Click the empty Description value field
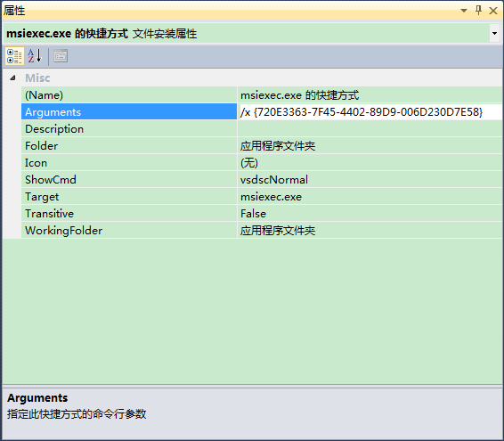The width and height of the screenshot is (504, 441). [x=370, y=129]
